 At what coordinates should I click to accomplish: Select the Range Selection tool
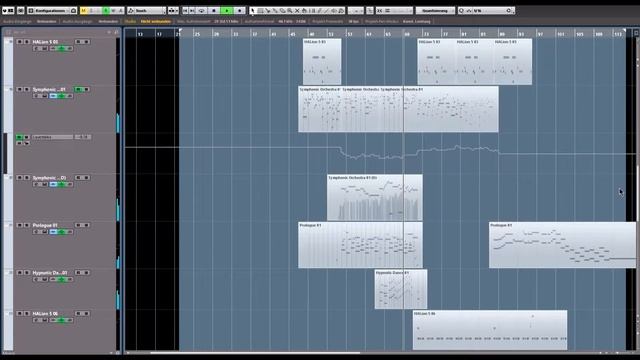tap(260, 11)
